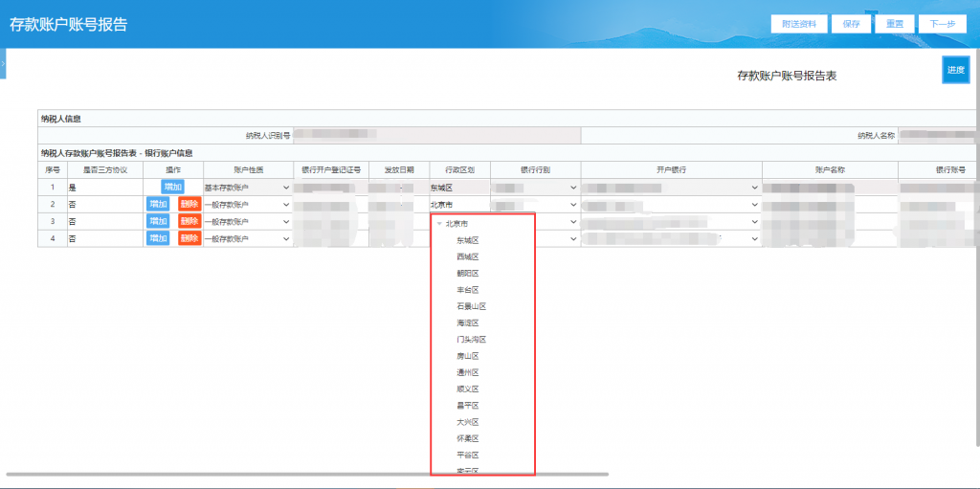Click 增加 in row 2

click(x=158, y=204)
